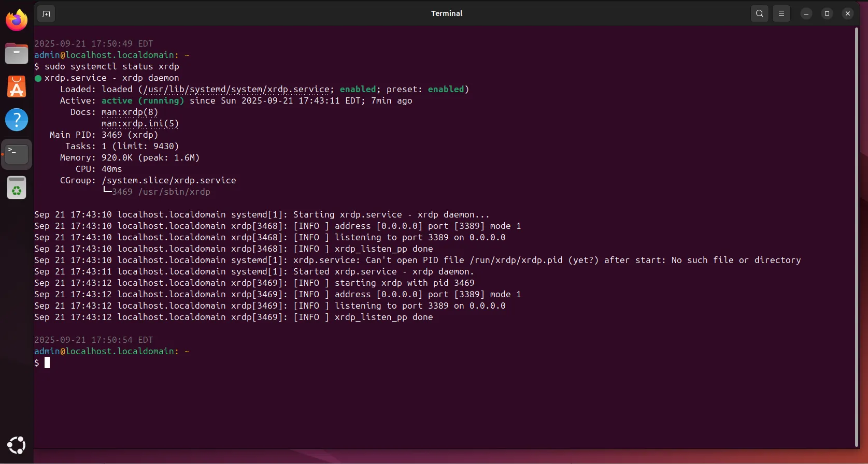Close the Terminal window
The width and height of the screenshot is (868, 464).
848,13
